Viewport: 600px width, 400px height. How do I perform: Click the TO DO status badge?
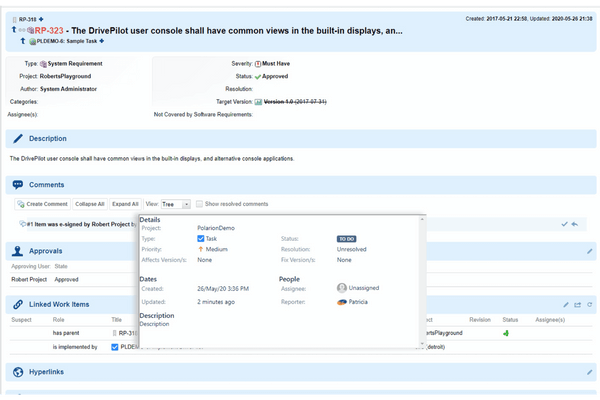pyautogui.click(x=347, y=239)
